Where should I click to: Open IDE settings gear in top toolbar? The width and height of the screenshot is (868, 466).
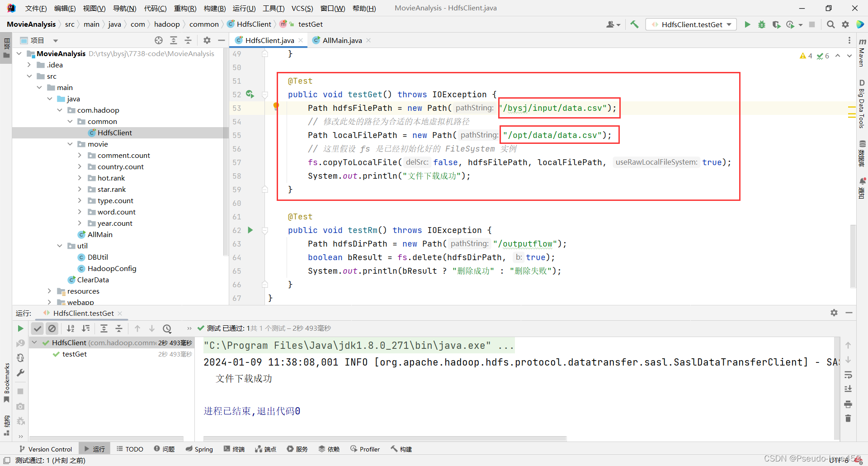pyautogui.click(x=845, y=24)
